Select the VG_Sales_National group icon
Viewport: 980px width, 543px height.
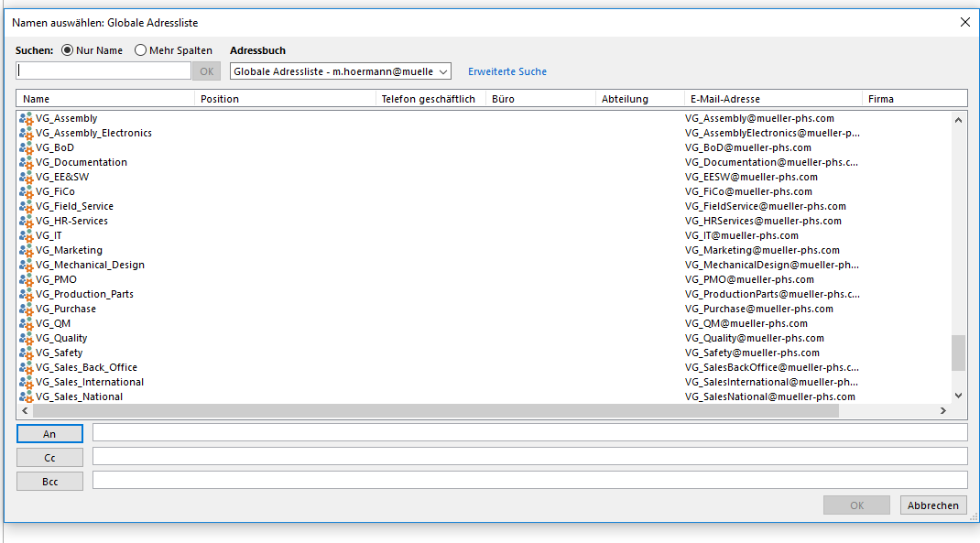[26, 396]
